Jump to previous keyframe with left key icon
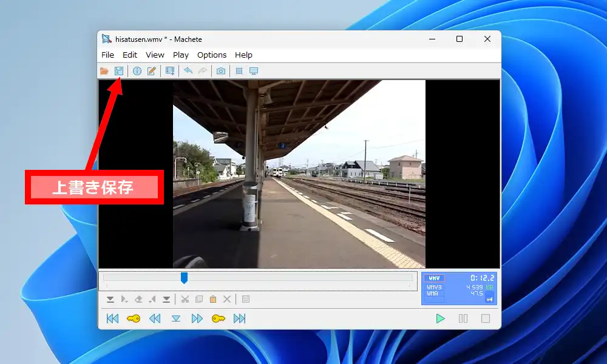 134,318
